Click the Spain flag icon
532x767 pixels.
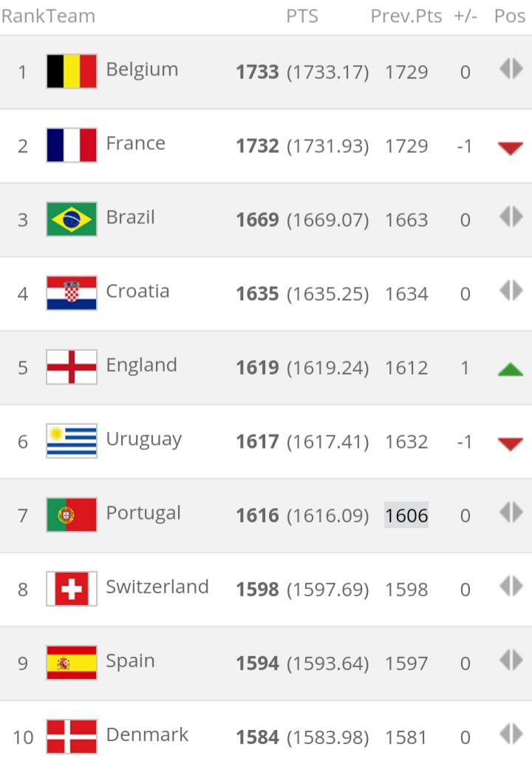pos(72,663)
